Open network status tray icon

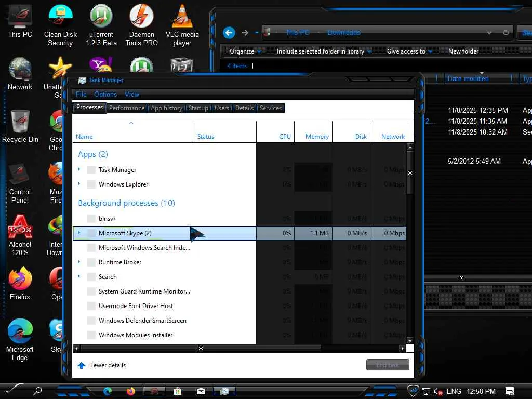(426, 392)
